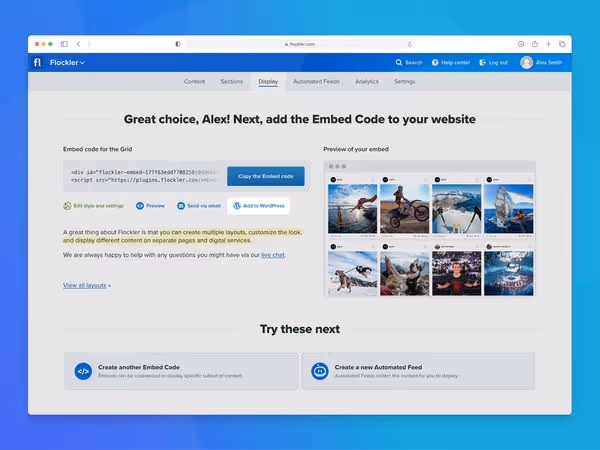Screen dimensions: 600x450
Task: Click Add to WordPress button
Action: (x=259, y=206)
